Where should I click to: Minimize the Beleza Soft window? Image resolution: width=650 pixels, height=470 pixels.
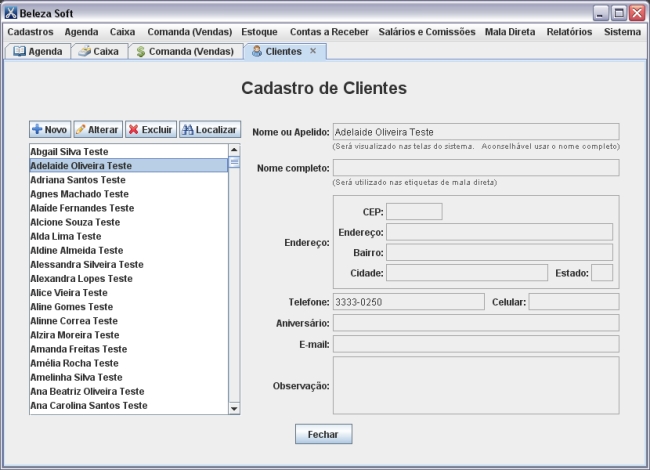tap(600, 13)
